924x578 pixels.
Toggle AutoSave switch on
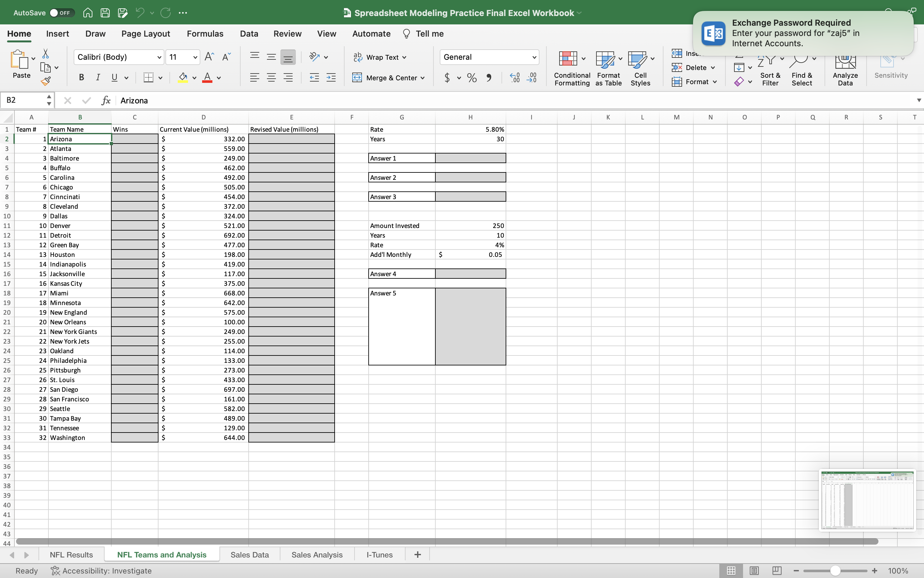tap(62, 13)
